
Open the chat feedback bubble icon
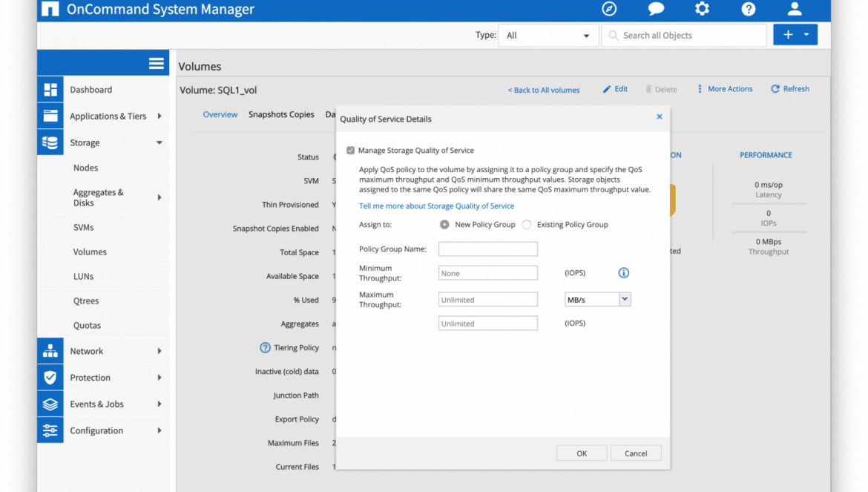pos(655,9)
